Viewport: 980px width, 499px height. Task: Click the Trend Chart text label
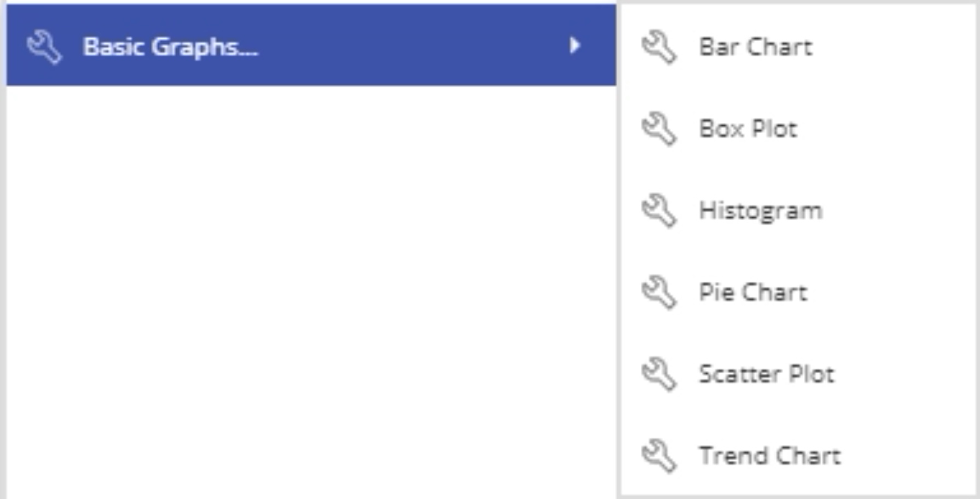pos(770,455)
